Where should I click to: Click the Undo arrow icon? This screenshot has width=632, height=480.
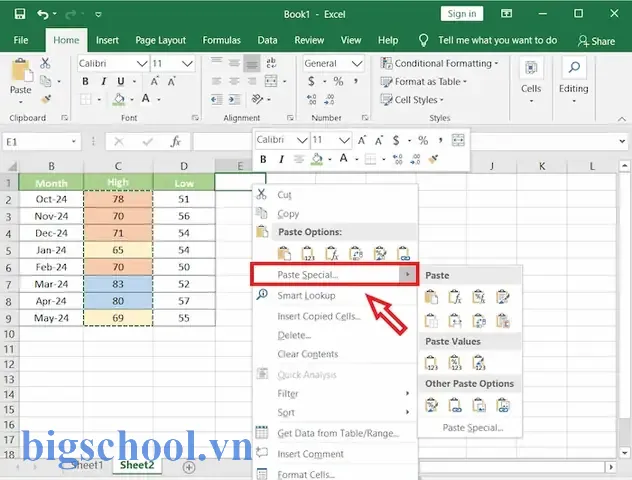click(x=43, y=15)
